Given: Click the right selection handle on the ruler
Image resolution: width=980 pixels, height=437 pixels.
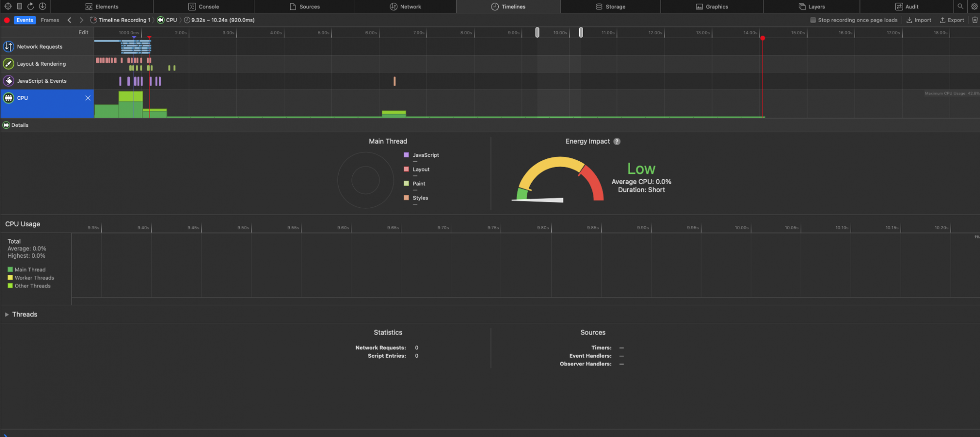Looking at the screenshot, I should 581,32.
